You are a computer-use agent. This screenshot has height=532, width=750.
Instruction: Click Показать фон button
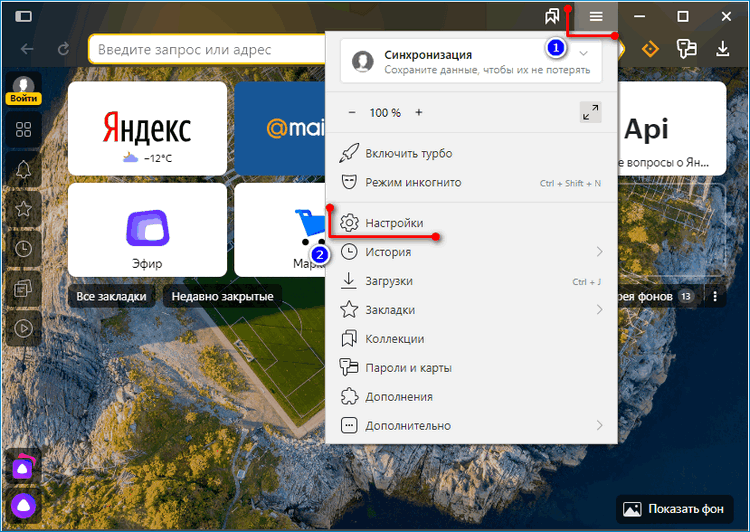(673, 508)
